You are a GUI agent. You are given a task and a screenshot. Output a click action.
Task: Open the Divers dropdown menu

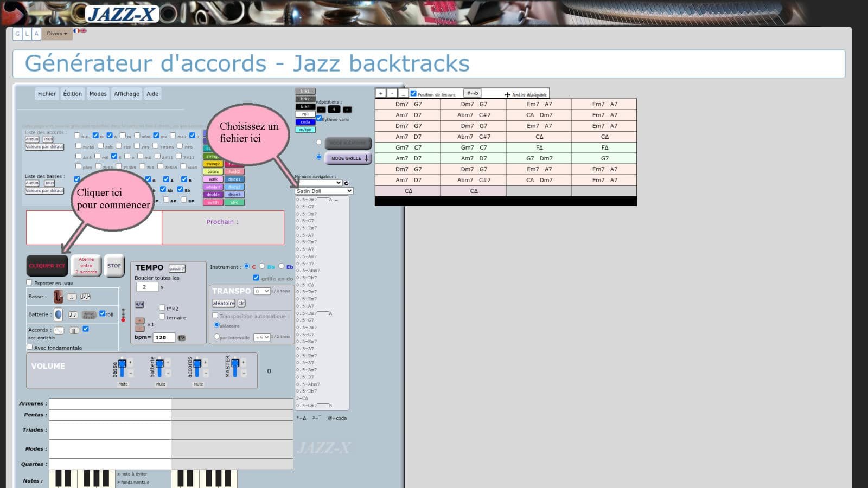click(x=56, y=34)
